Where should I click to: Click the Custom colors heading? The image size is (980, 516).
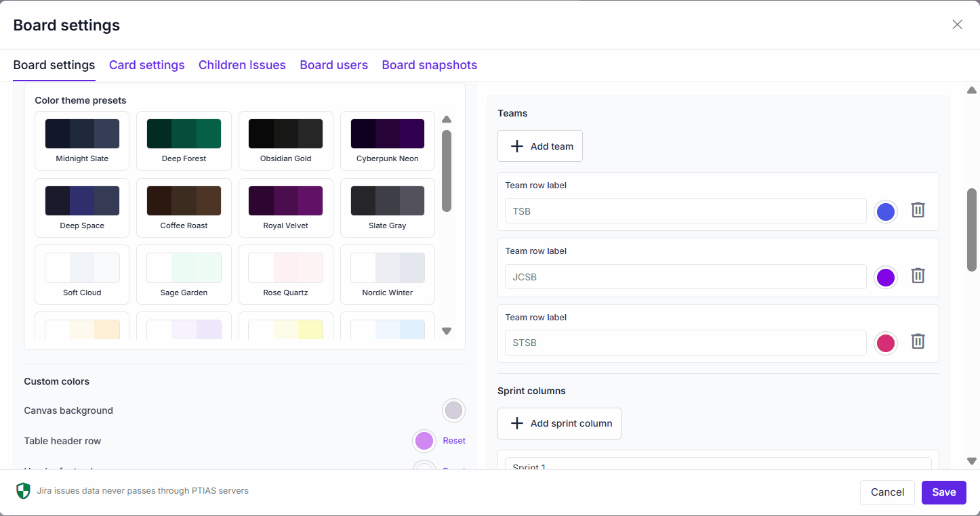click(57, 381)
